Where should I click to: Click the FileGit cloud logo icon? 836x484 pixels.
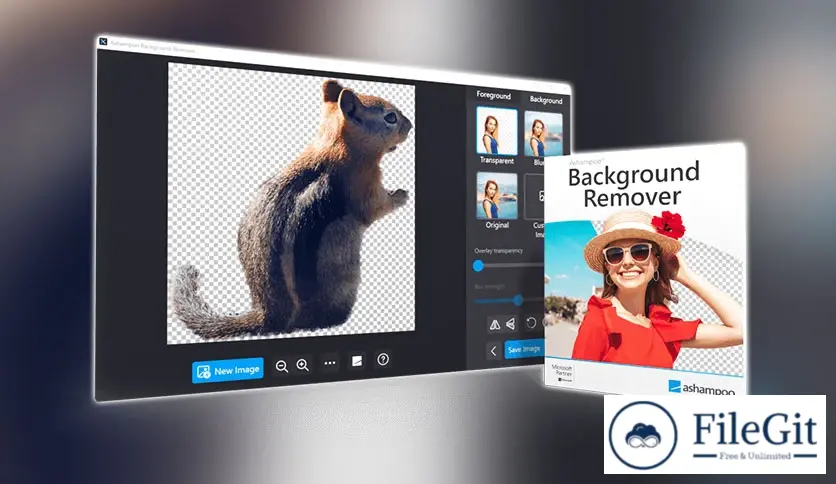coord(642,435)
